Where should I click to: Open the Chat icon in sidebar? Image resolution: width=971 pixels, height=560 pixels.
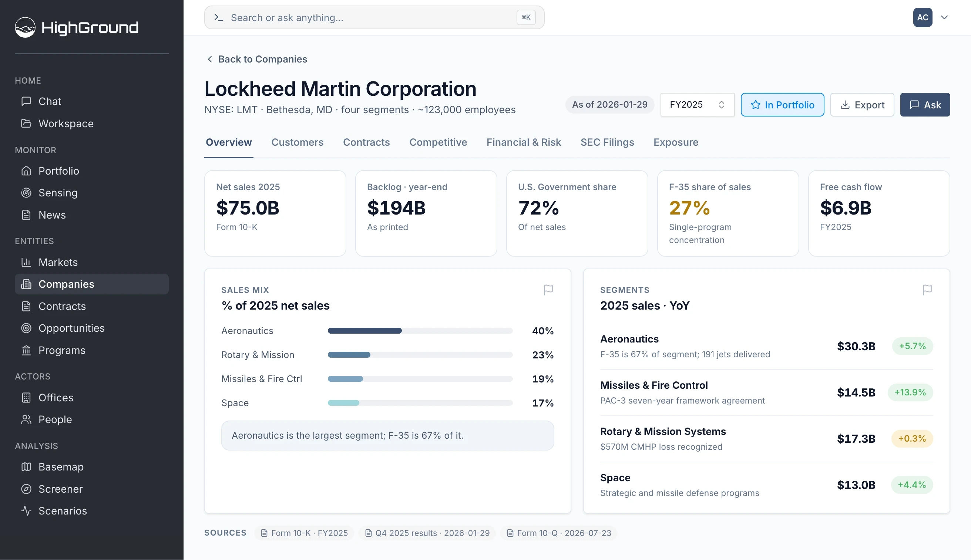pyautogui.click(x=26, y=101)
